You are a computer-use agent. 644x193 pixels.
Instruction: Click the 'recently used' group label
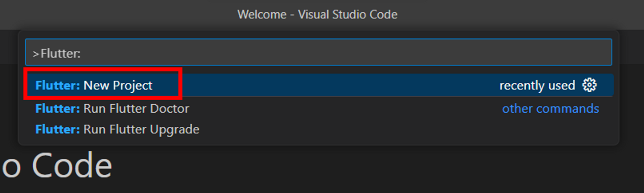(x=537, y=86)
